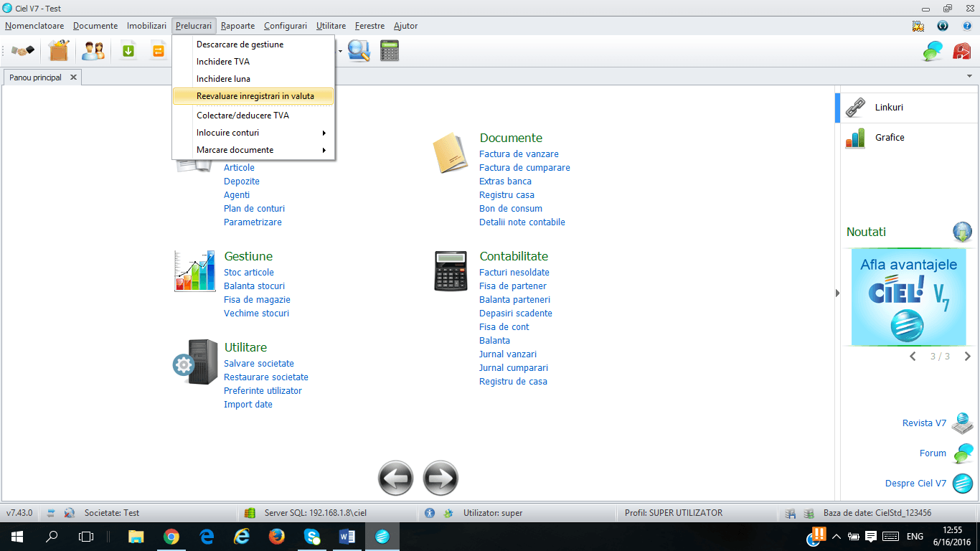Image resolution: width=980 pixels, height=551 pixels.
Task: Open the tab list dropdown arrow
Action: 969,76
